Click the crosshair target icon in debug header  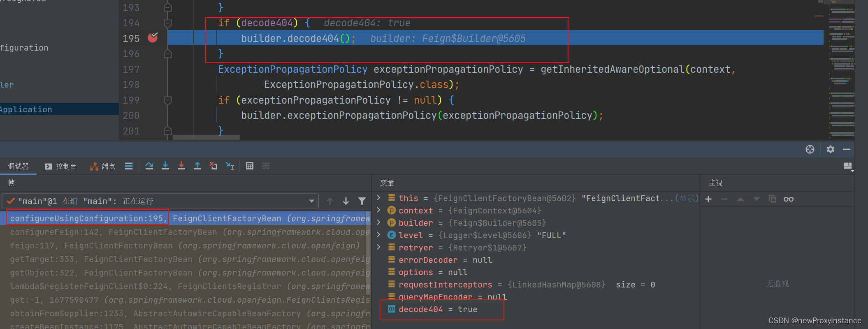(x=810, y=149)
